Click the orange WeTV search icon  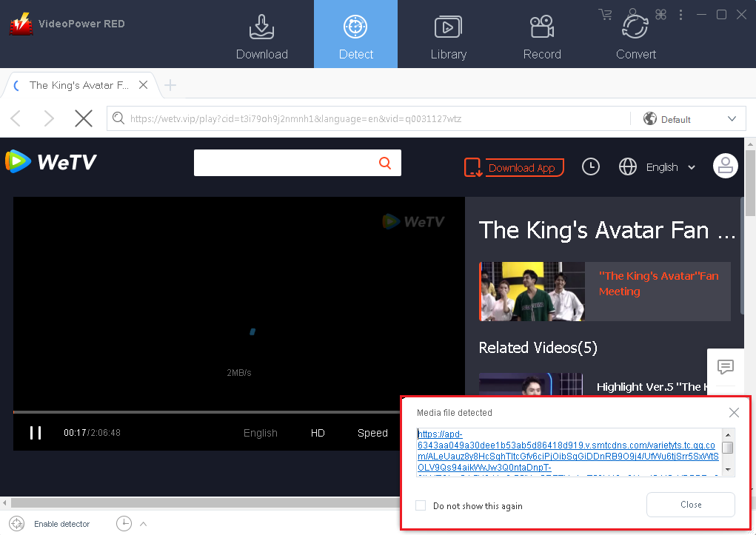coord(385,163)
